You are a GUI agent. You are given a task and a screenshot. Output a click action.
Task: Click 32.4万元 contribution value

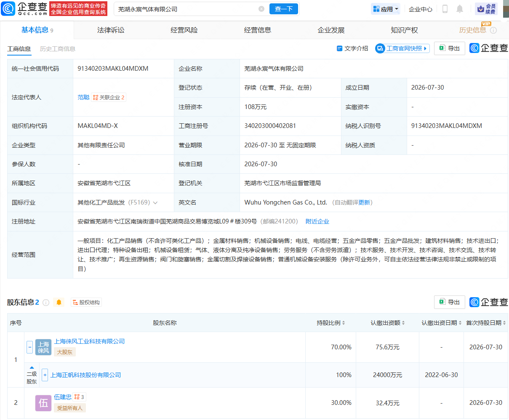click(388, 403)
